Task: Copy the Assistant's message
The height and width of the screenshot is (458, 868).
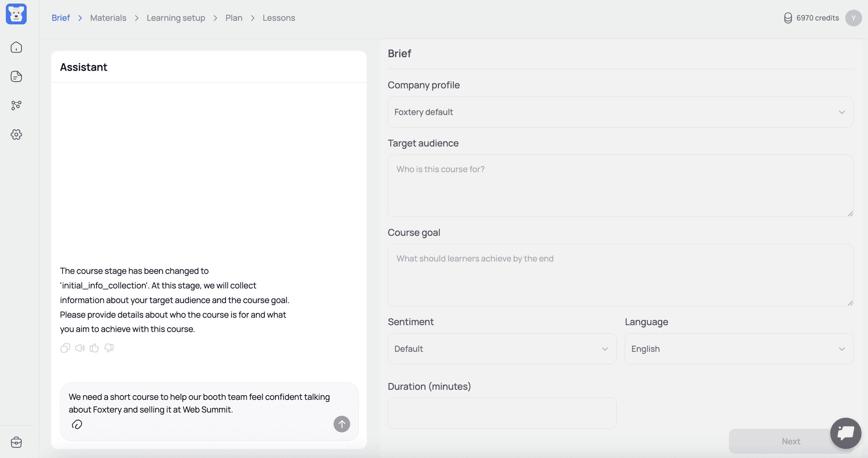Action: coord(65,348)
